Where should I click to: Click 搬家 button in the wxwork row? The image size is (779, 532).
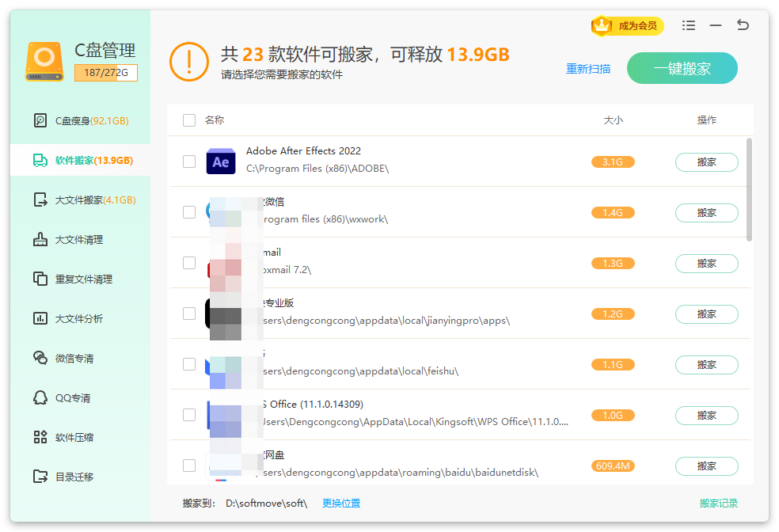point(706,213)
